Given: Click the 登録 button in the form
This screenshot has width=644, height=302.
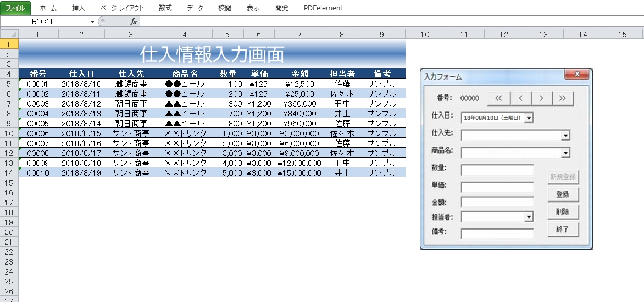Looking at the screenshot, I should (563, 194).
